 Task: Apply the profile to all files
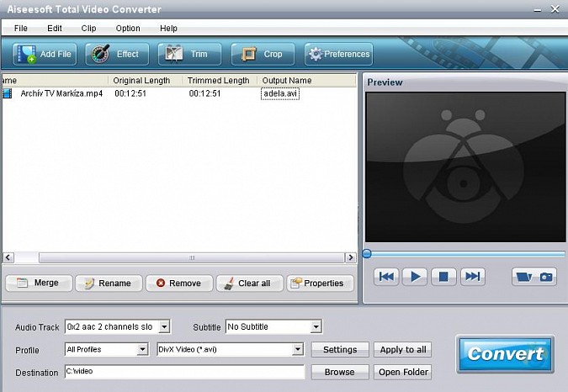tap(403, 350)
